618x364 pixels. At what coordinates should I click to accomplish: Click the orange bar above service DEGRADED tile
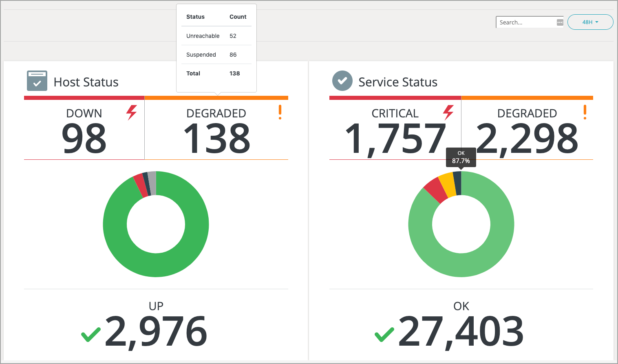(x=527, y=98)
